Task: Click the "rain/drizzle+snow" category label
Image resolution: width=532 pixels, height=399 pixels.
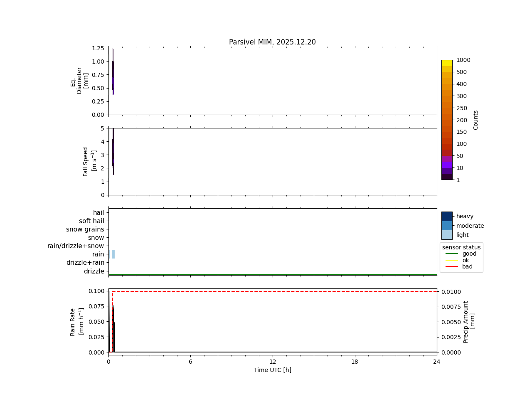Action: click(76, 246)
